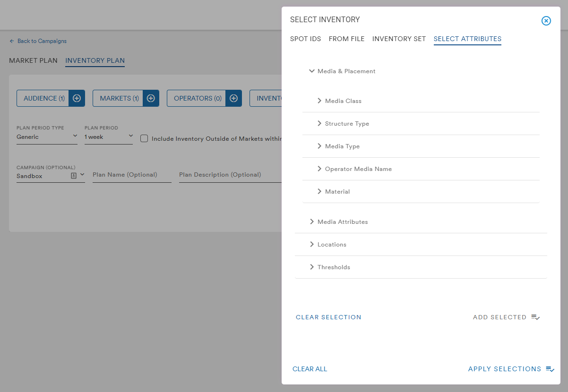This screenshot has height=392, width=568.
Task: Click the Clear Selection button
Action: click(x=328, y=317)
